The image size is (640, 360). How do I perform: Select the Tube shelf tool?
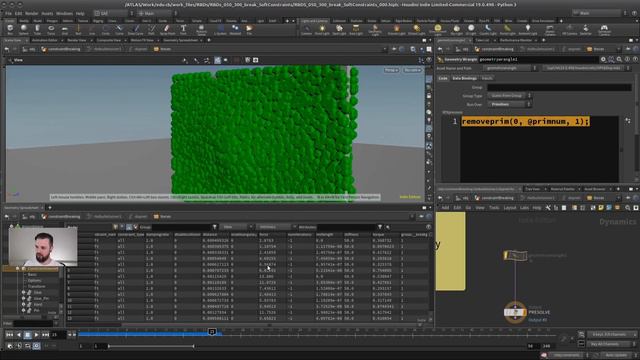37,29
